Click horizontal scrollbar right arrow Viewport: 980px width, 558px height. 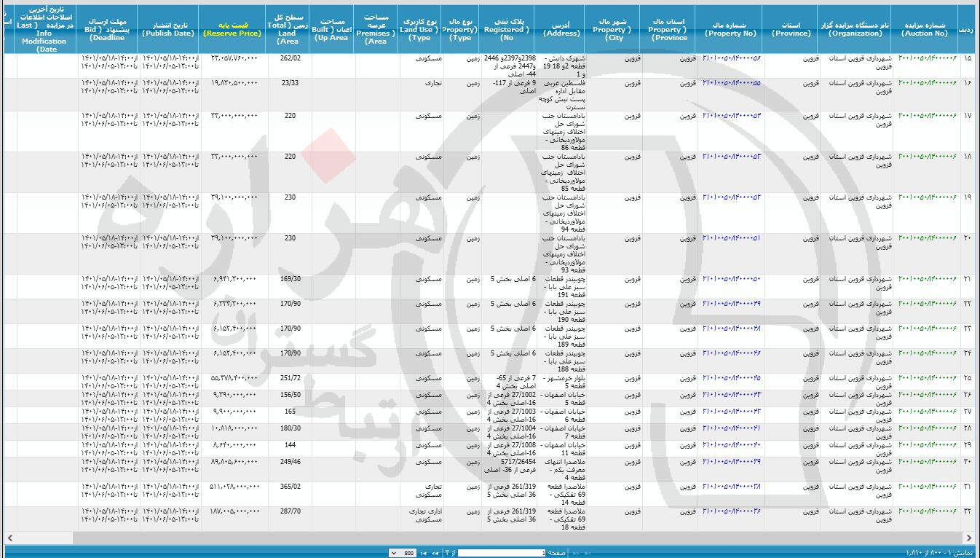[x=968, y=538]
